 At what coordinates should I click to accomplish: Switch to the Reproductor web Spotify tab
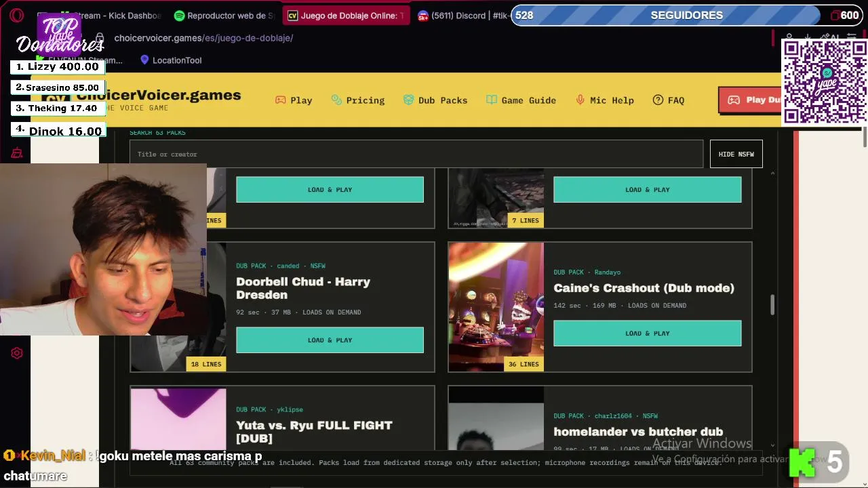click(x=224, y=16)
